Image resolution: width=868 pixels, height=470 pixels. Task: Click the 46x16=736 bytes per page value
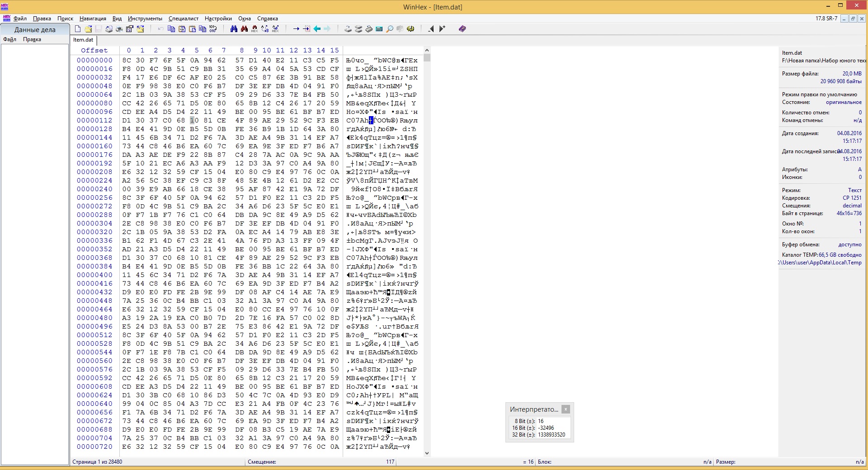point(849,213)
